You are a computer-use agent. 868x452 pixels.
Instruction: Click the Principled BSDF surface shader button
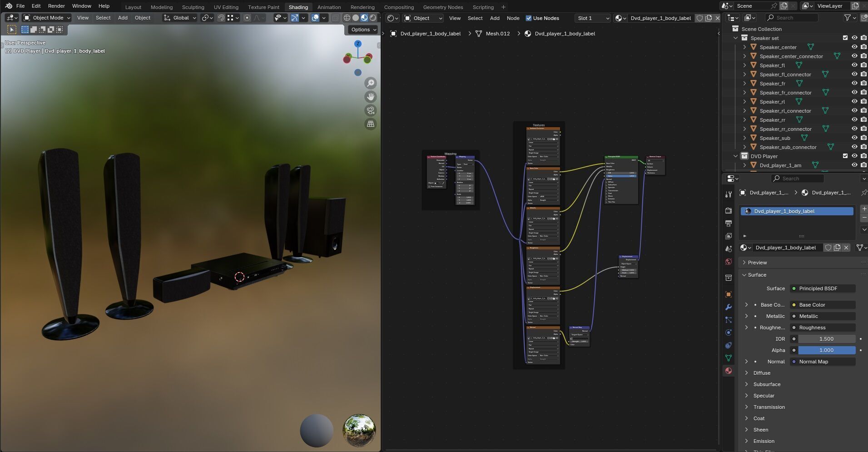click(823, 288)
